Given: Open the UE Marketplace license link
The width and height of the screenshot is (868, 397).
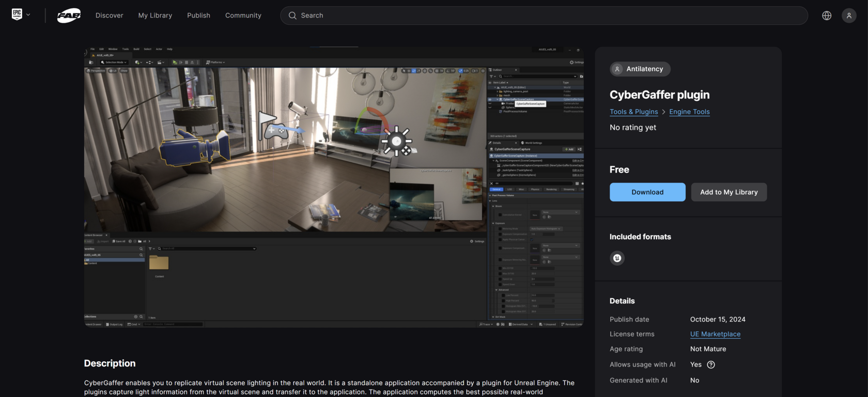Looking at the screenshot, I should (x=715, y=334).
